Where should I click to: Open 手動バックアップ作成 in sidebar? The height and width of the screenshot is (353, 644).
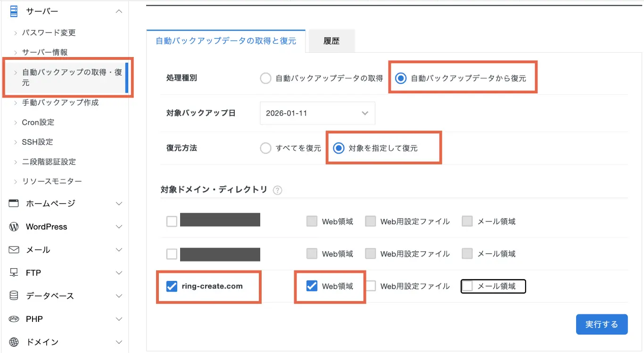[60, 103]
